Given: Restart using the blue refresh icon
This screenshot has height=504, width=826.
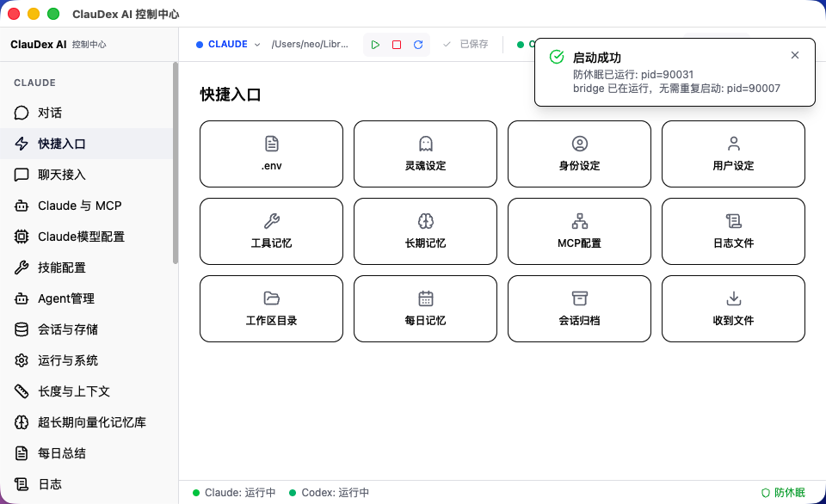Looking at the screenshot, I should click(418, 45).
